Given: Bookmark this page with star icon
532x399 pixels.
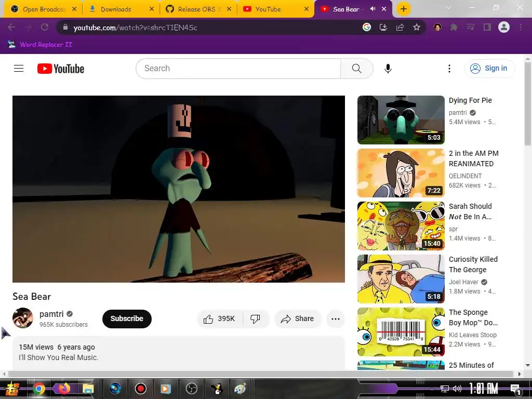Looking at the screenshot, I should [x=416, y=27].
